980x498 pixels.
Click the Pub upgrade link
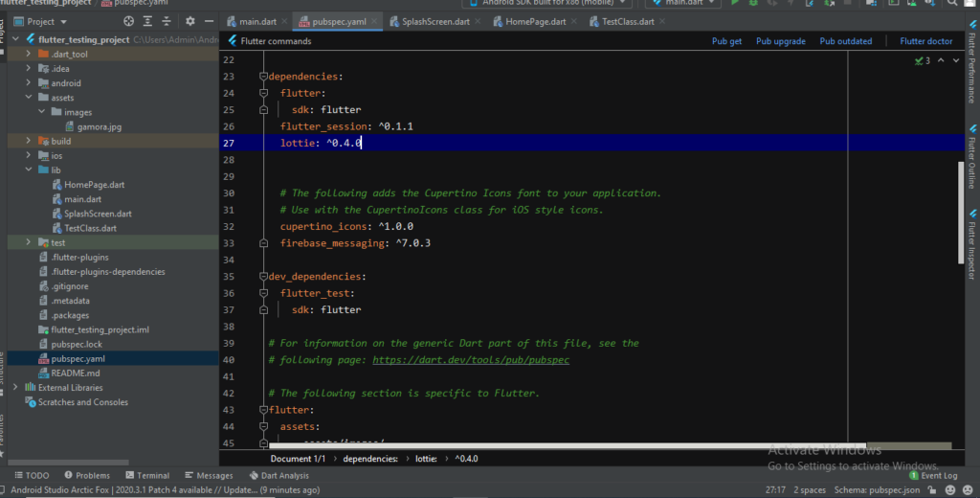pos(781,41)
